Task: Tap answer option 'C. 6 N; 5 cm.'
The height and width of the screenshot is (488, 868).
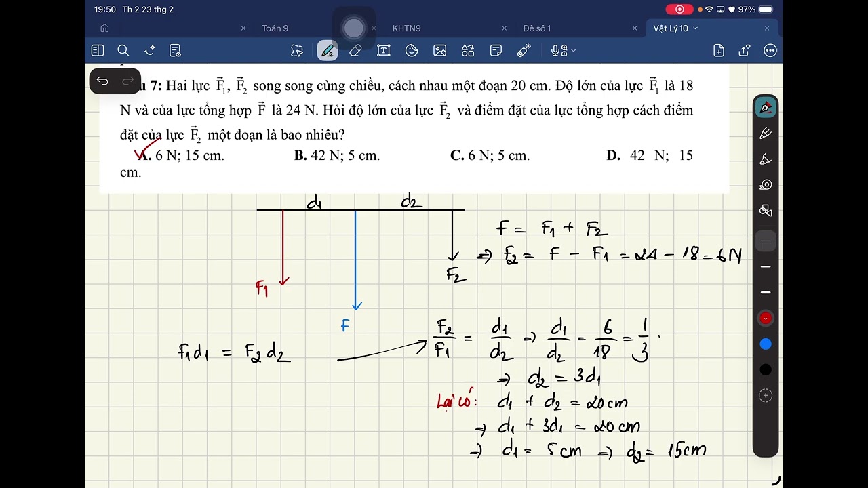Action: 490,155
